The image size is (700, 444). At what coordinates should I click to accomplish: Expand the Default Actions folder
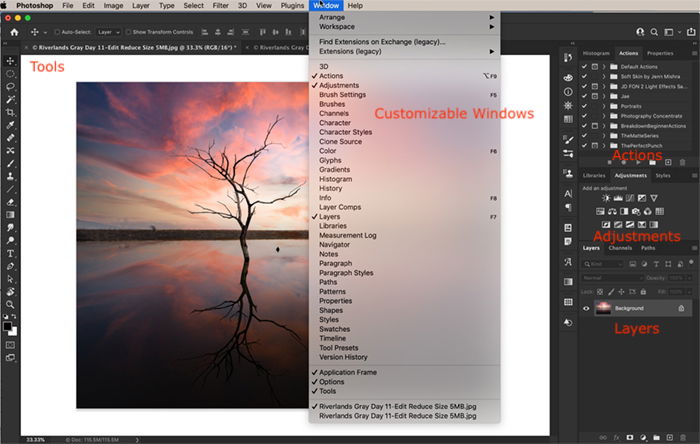(604, 67)
